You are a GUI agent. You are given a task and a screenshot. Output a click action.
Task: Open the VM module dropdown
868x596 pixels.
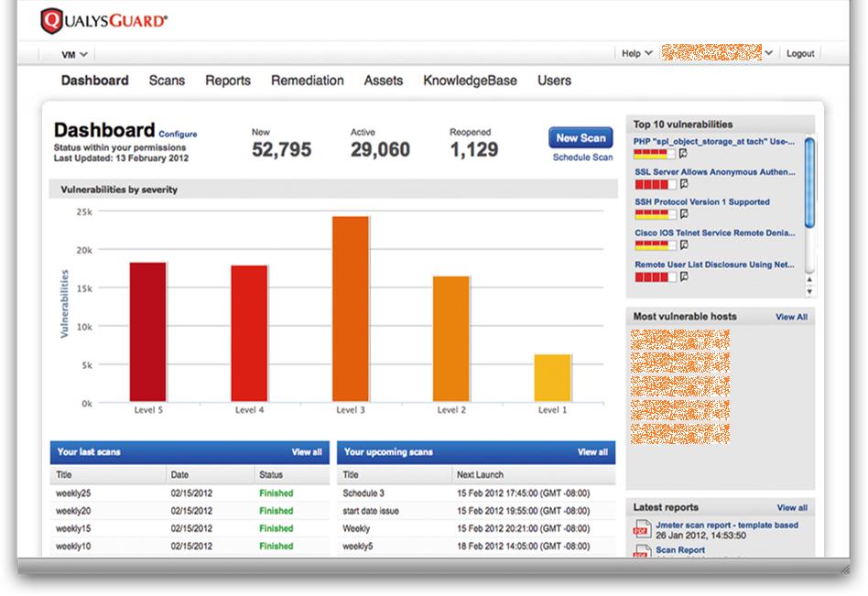click(x=75, y=54)
